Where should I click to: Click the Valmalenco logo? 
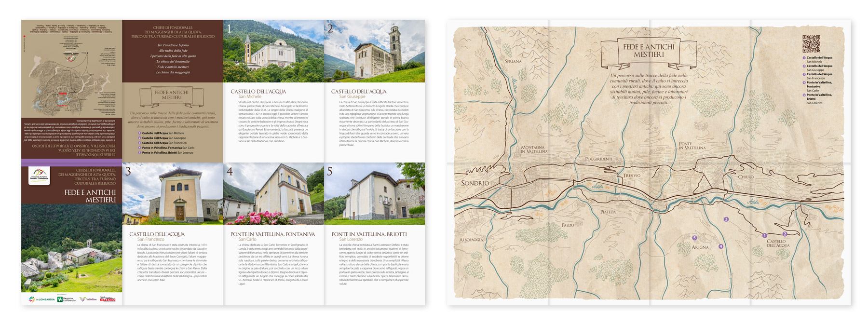[x=108, y=299]
